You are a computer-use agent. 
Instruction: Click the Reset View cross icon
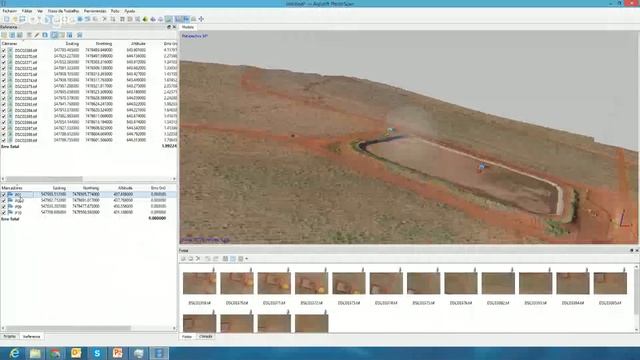coord(201,19)
